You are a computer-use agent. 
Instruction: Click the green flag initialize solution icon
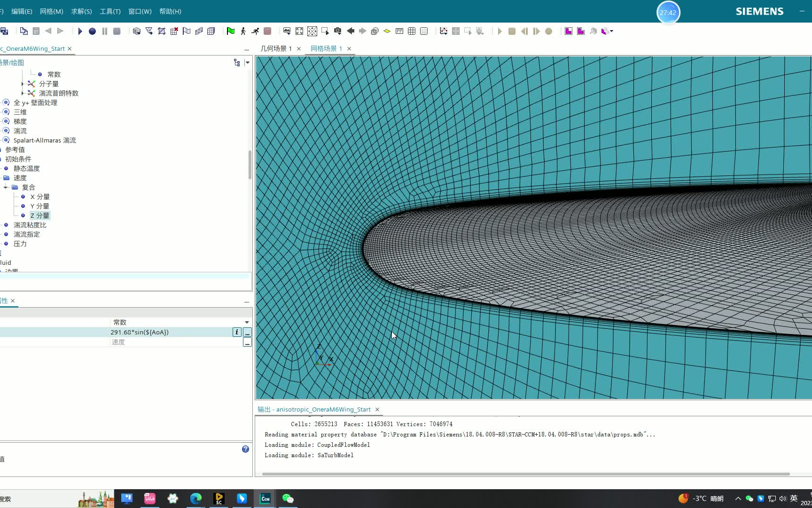point(230,31)
